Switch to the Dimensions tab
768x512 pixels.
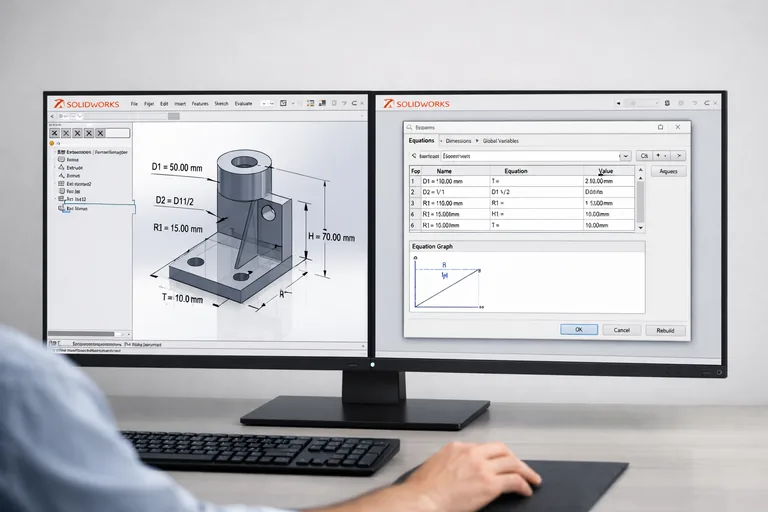pos(458,141)
